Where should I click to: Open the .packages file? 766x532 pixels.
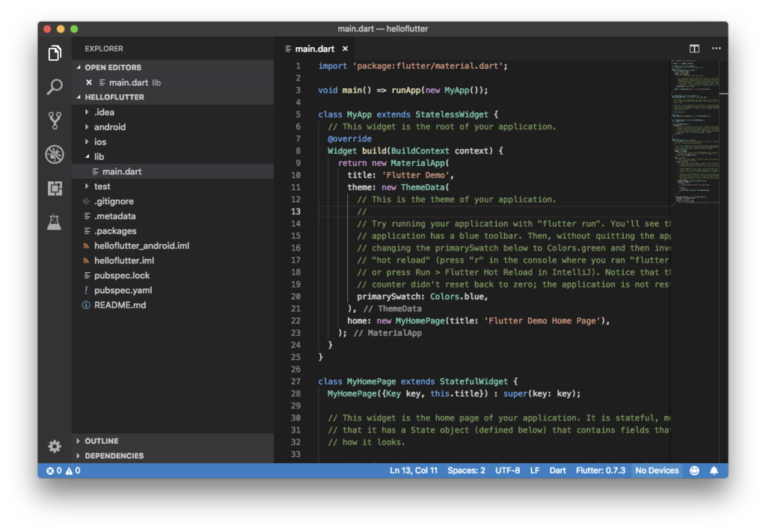[173, 231]
